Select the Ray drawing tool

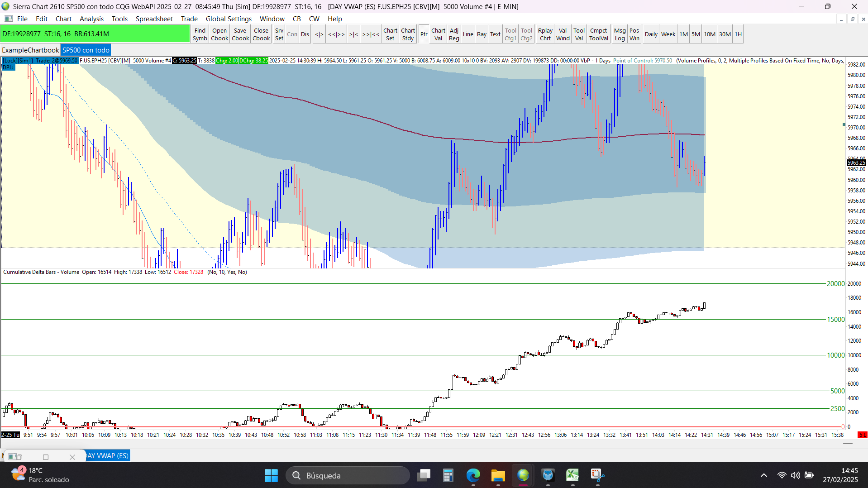tap(481, 34)
